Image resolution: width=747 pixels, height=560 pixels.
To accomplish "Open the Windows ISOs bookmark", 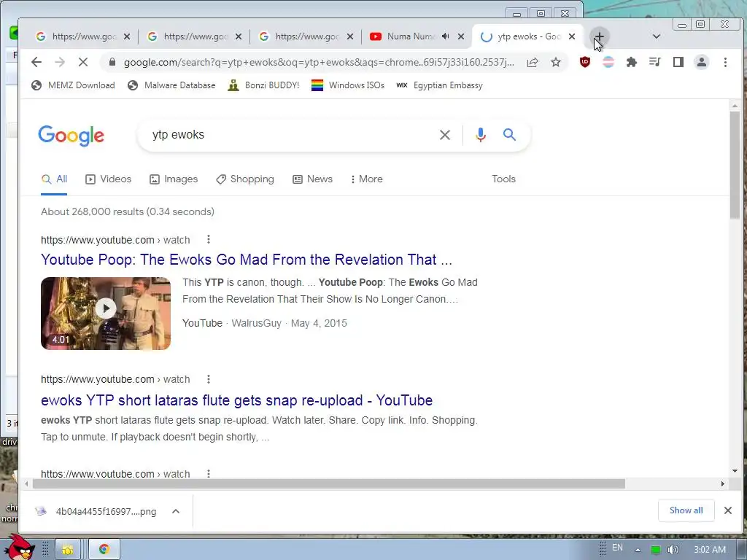I will click(348, 85).
